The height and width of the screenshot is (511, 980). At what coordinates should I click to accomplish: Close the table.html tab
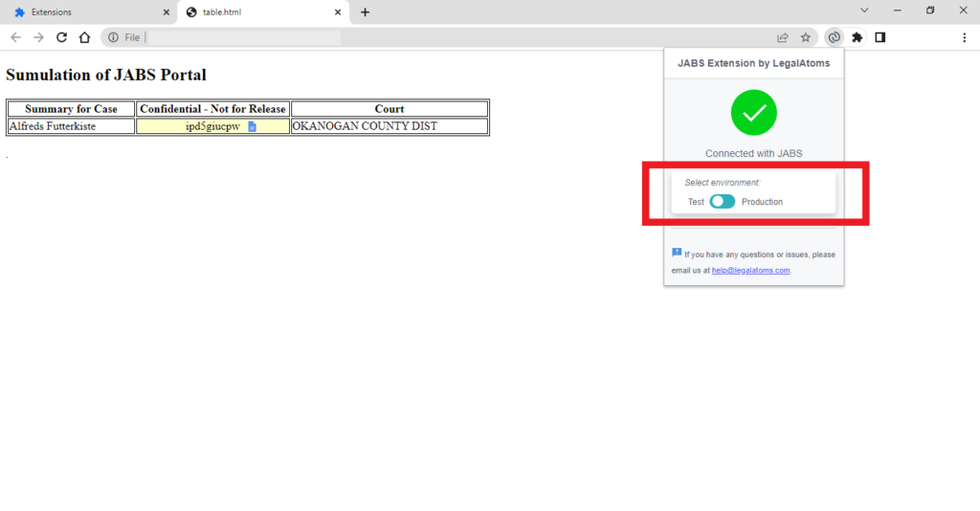(x=338, y=11)
